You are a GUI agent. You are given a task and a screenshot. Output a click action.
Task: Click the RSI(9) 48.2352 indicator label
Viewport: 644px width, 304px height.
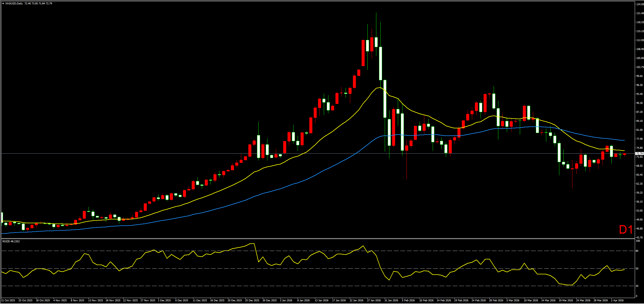pos(11,241)
